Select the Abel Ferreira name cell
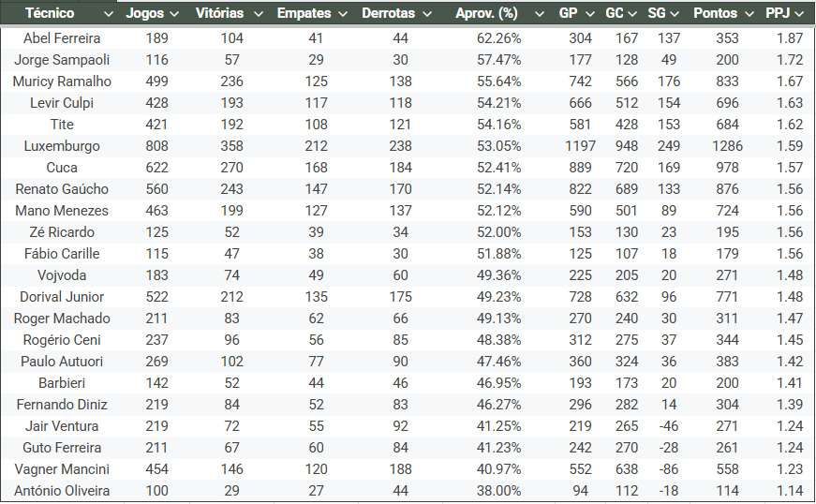Screen dimensions: 816x504 (x=62, y=38)
